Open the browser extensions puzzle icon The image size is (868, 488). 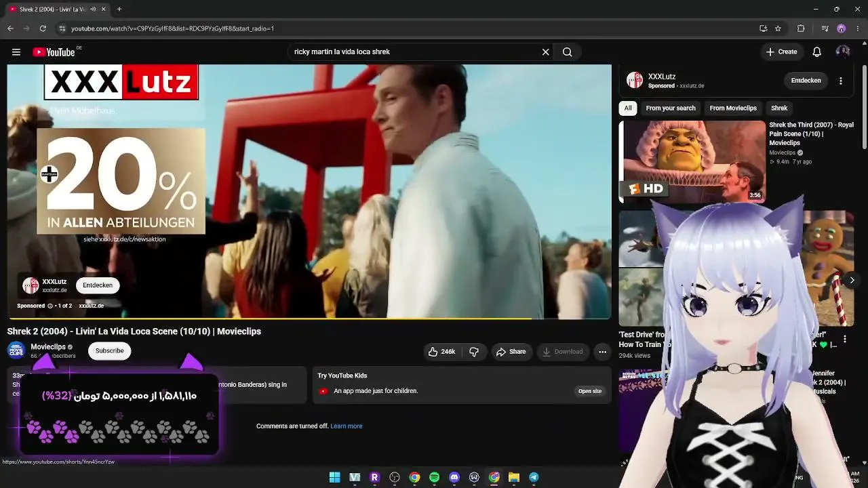pyautogui.click(x=801, y=28)
